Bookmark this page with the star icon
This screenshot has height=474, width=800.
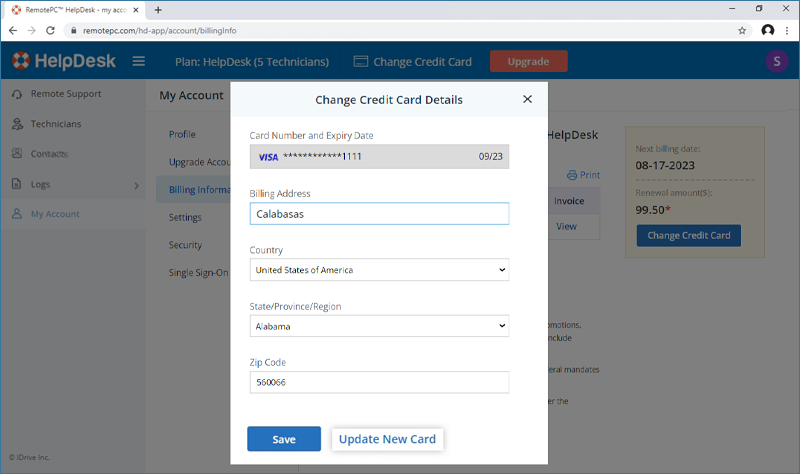742,30
